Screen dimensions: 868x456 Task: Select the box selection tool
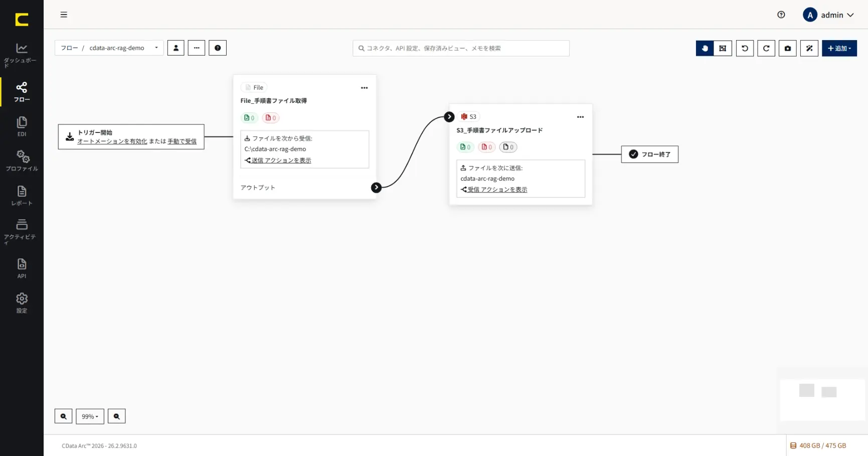(x=723, y=48)
